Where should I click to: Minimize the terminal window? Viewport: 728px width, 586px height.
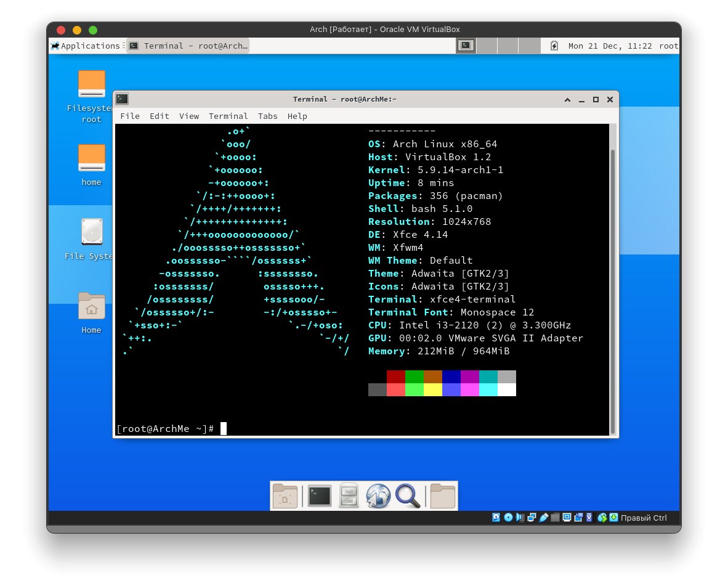coord(581,99)
